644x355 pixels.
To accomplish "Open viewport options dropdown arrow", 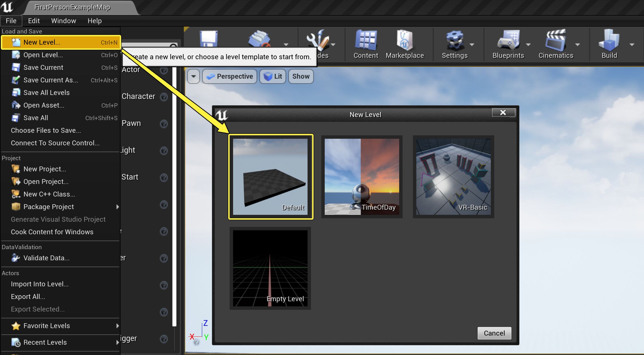I will pos(194,76).
